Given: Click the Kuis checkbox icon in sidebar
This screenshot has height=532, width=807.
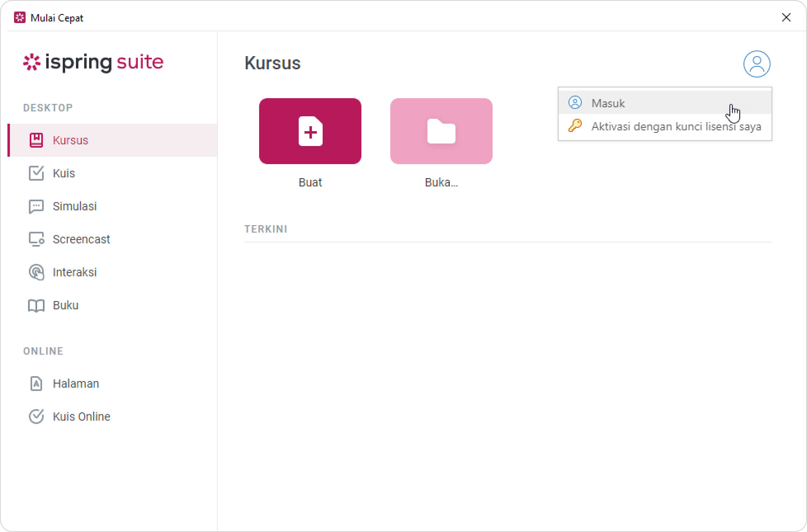Looking at the screenshot, I should pos(36,173).
